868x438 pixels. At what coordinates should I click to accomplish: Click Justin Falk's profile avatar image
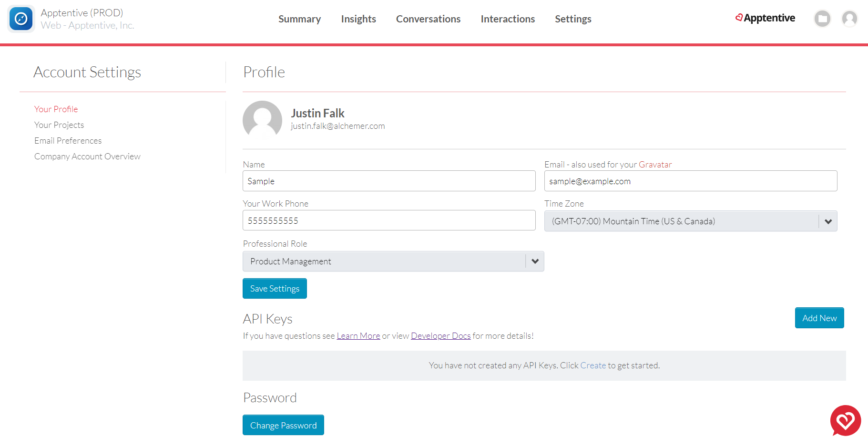click(262, 120)
